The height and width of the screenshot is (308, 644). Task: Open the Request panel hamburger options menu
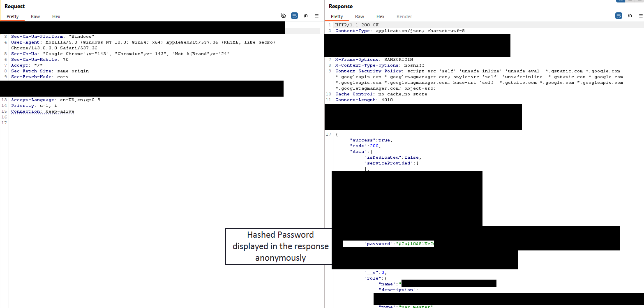(x=316, y=16)
